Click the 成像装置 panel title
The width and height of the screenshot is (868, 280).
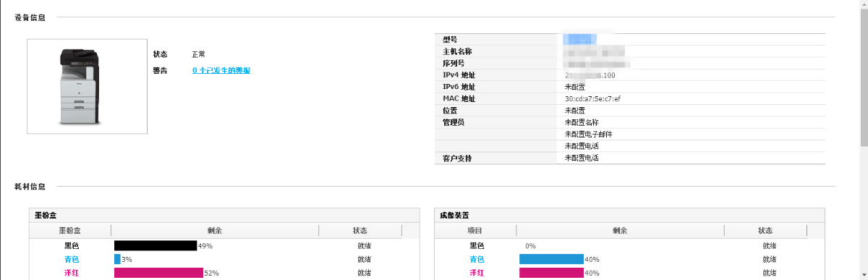(454, 216)
